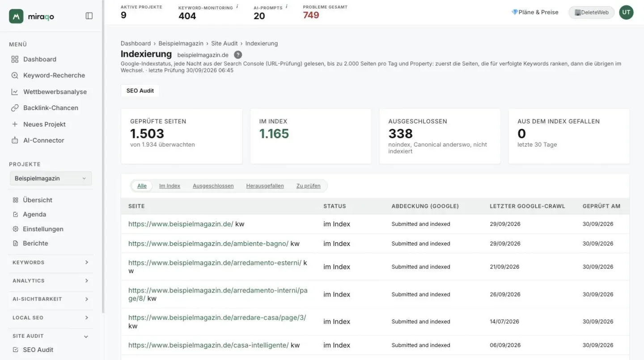Click the info icon next to Keyword-Monitoring
Viewport: 644px width, 360px height.
[237, 7]
